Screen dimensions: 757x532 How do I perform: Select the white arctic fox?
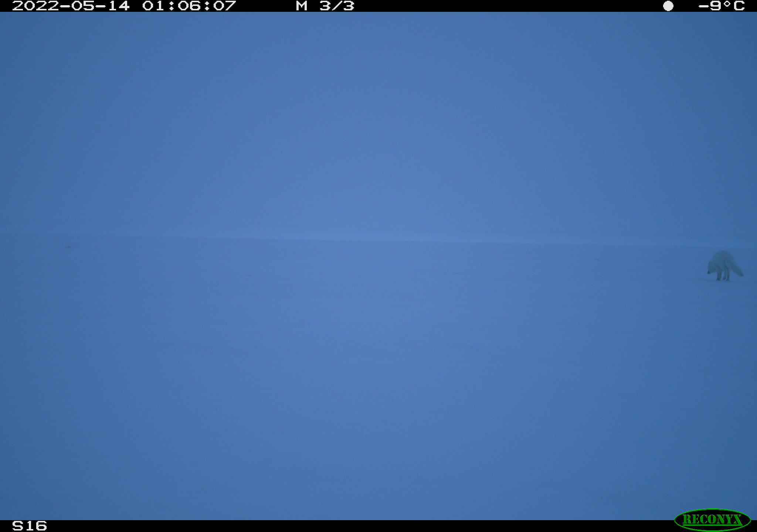tap(724, 266)
